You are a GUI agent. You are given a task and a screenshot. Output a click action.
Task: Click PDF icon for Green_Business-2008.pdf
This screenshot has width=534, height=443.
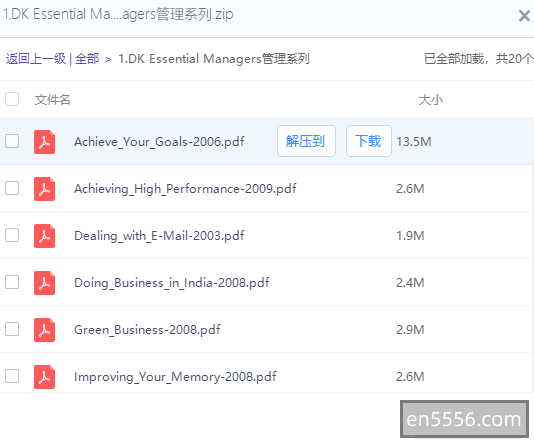44,330
